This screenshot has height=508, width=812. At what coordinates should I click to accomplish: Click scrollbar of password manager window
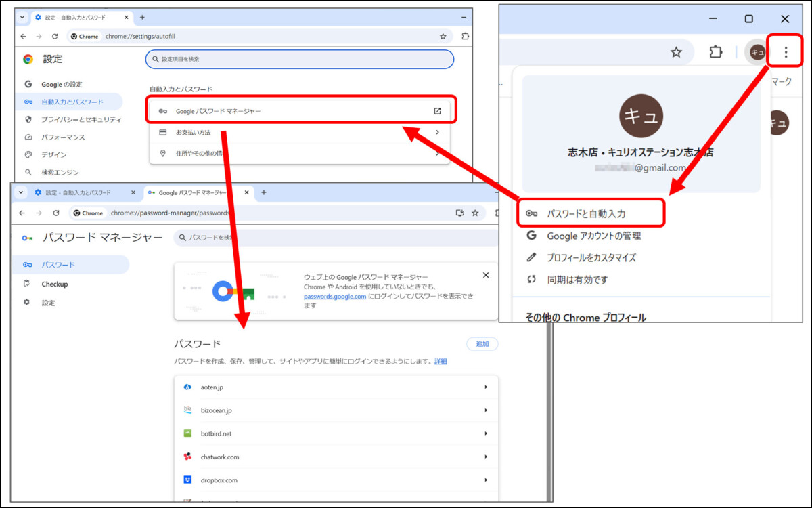(x=549, y=413)
